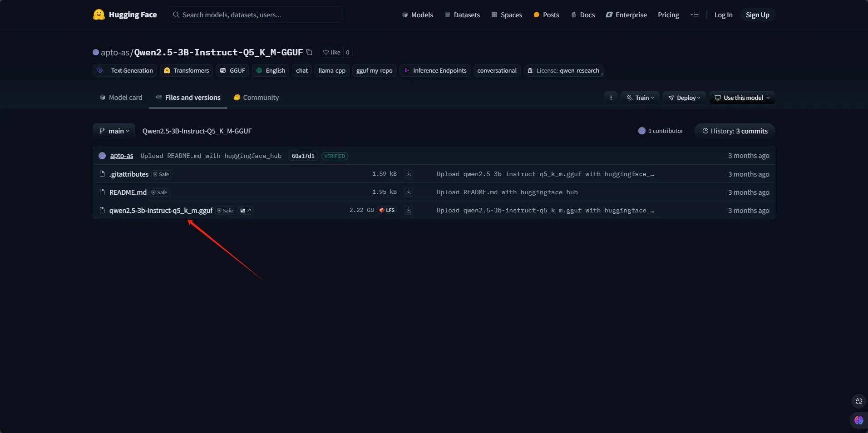Open apto-as author link in the commit row

[x=122, y=156]
